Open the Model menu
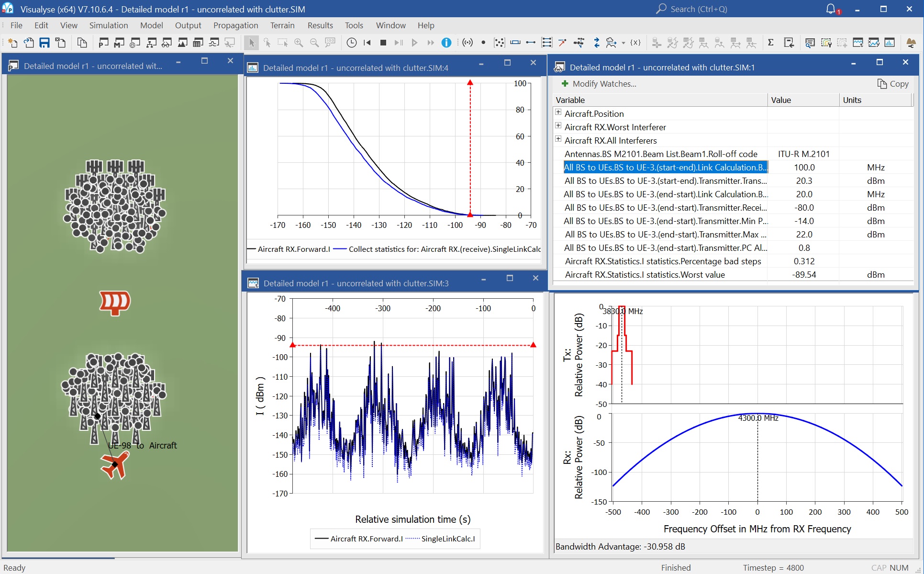Viewport: 924px width, 574px height. coord(151,25)
